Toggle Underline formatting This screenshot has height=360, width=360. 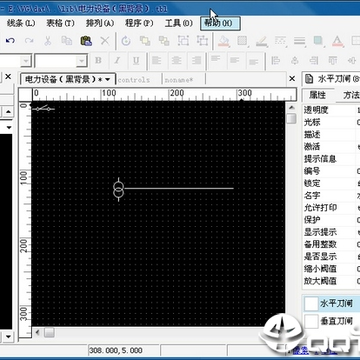[x=136, y=61]
